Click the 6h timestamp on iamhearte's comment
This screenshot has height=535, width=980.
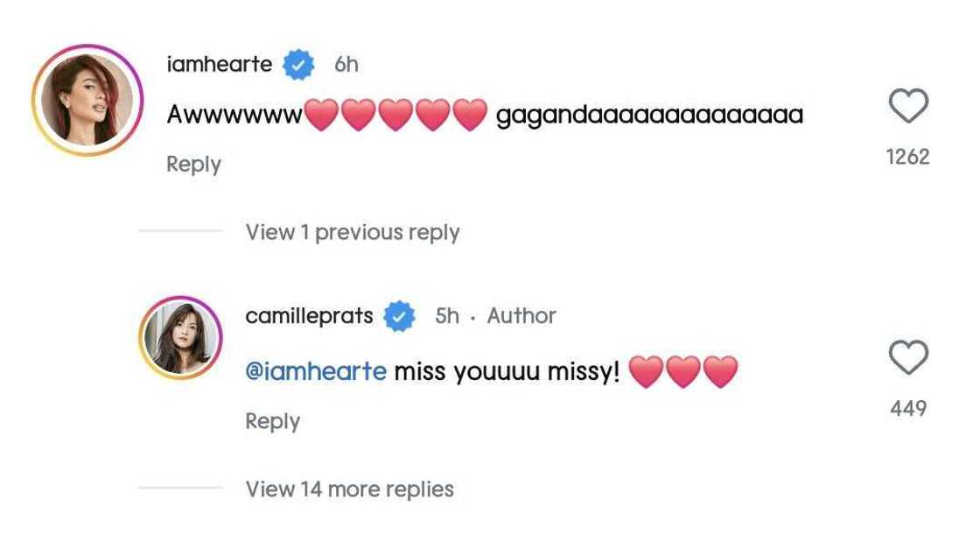pos(345,62)
